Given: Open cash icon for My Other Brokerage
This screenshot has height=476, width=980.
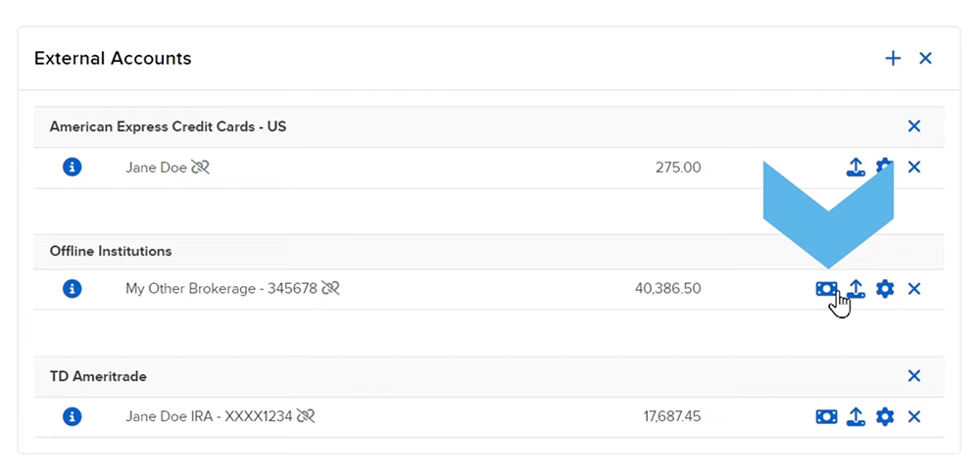Looking at the screenshot, I should click(826, 289).
